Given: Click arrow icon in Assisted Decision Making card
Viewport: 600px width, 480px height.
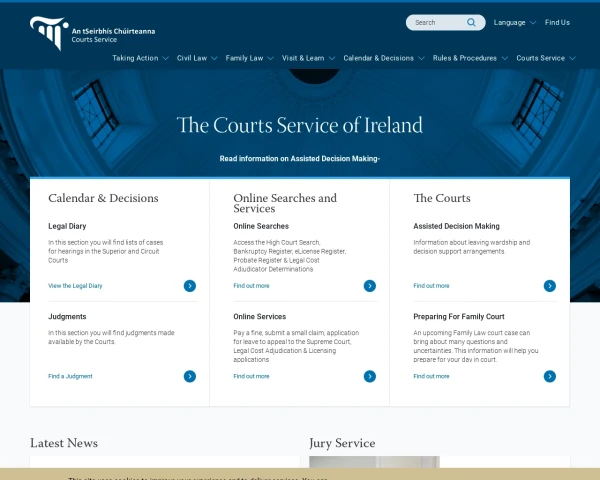Looking at the screenshot, I should click(x=550, y=286).
